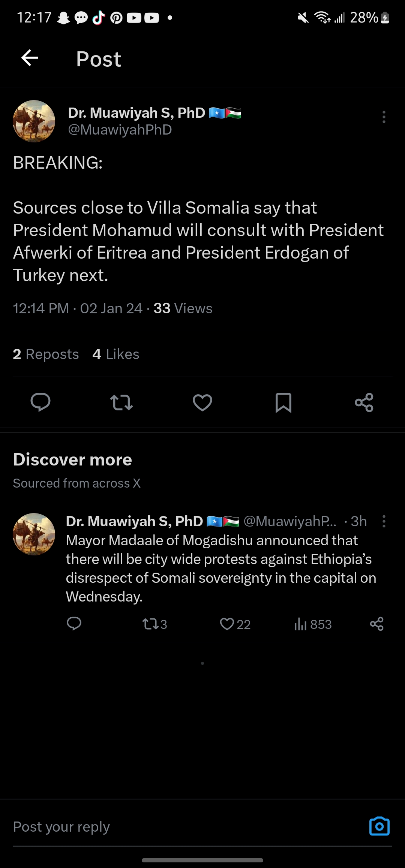
Task: Like the Mayor Madaale post
Action: pos(235,624)
